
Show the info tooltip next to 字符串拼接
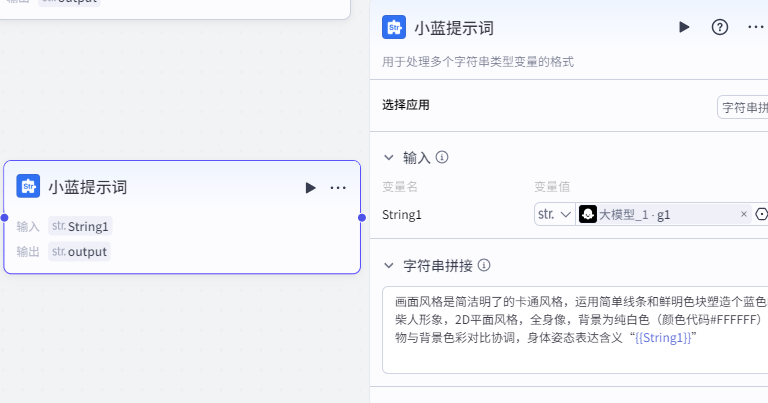pos(484,265)
